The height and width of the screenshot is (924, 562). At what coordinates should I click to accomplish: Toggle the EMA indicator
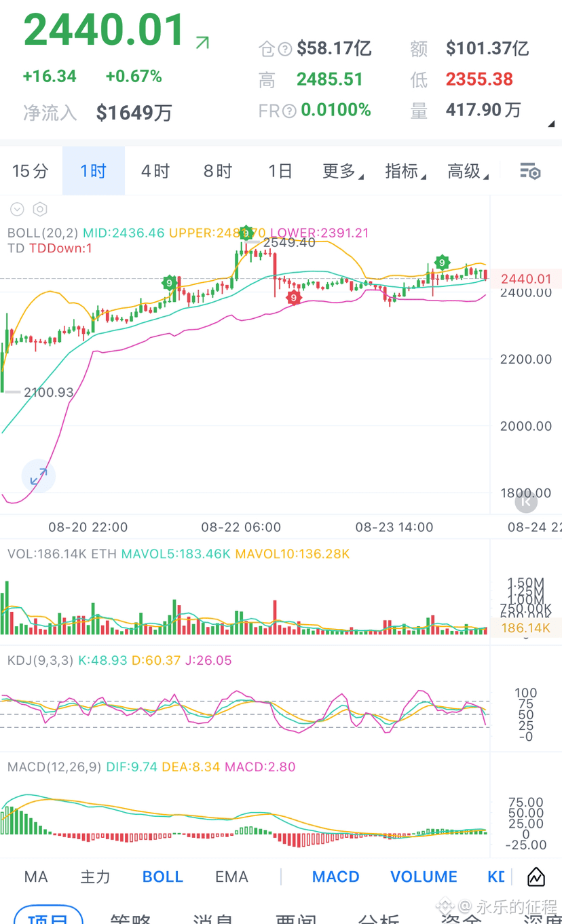231,877
